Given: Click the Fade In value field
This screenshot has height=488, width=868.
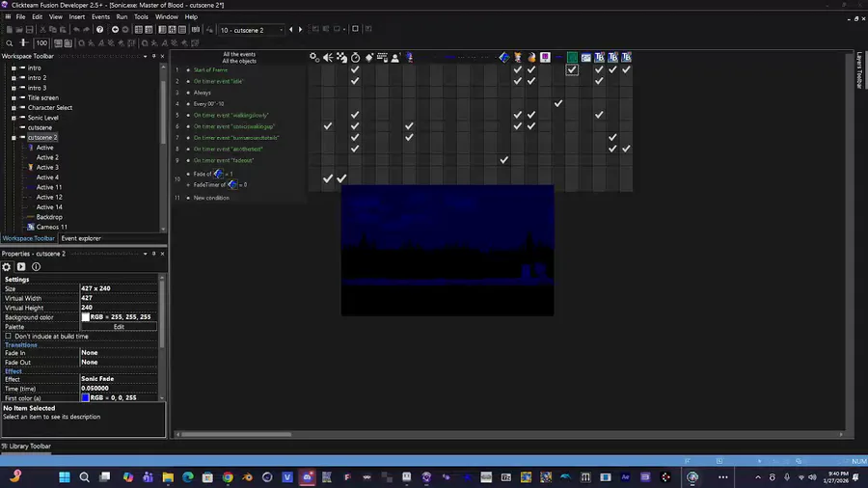Looking at the screenshot, I should point(119,353).
